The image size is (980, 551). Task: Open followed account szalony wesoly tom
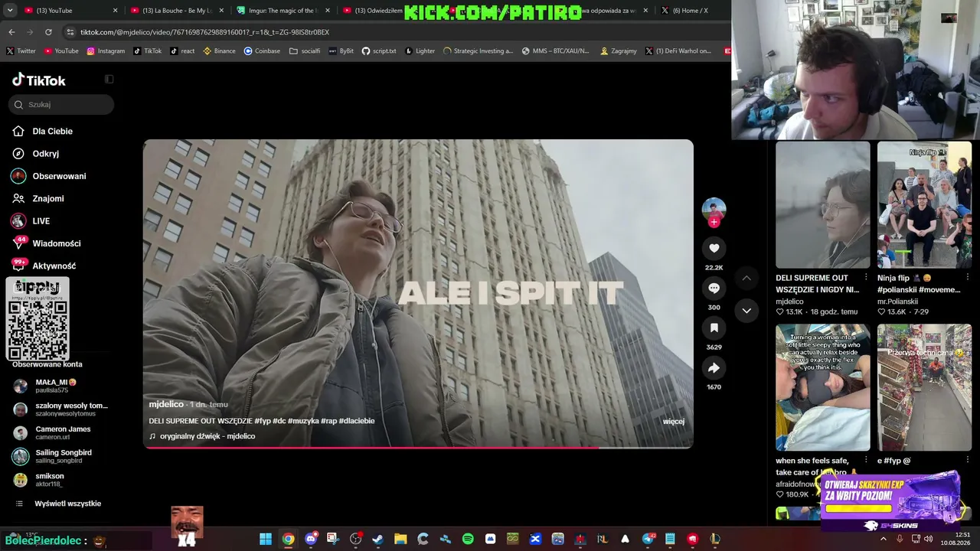point(61,409)
